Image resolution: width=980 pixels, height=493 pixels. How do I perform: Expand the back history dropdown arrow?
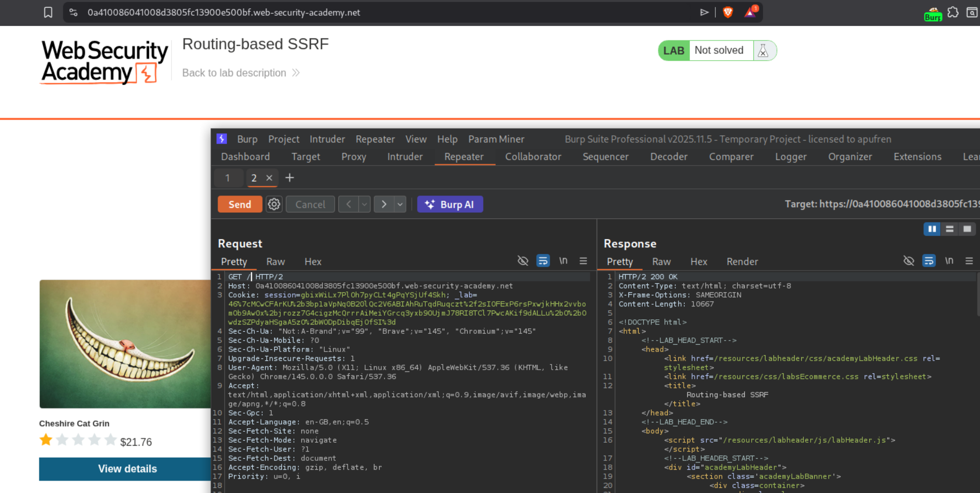tap(365, 204)
